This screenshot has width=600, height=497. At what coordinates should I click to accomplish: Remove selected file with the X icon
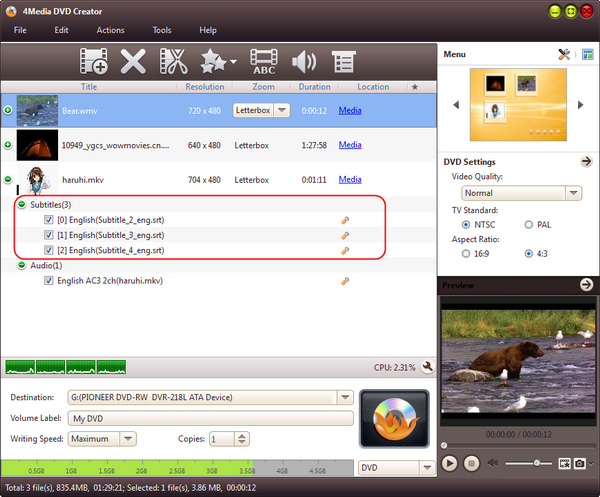point(134,63)
